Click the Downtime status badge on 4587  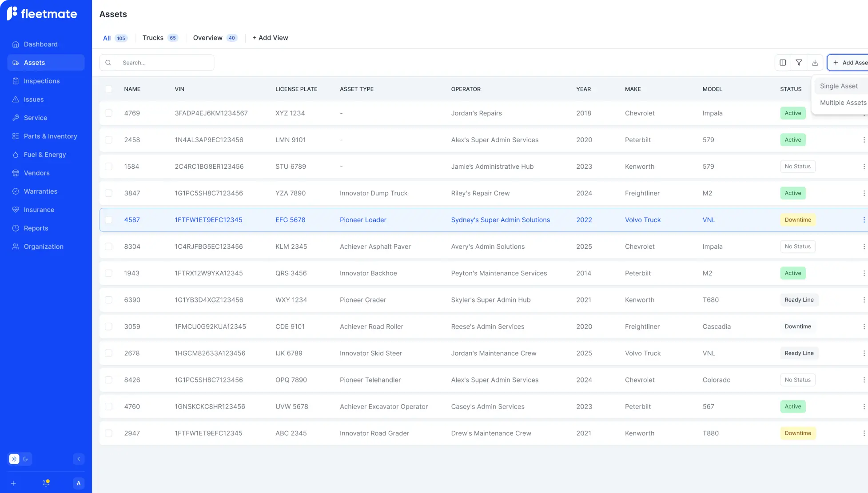click(797, 220)
